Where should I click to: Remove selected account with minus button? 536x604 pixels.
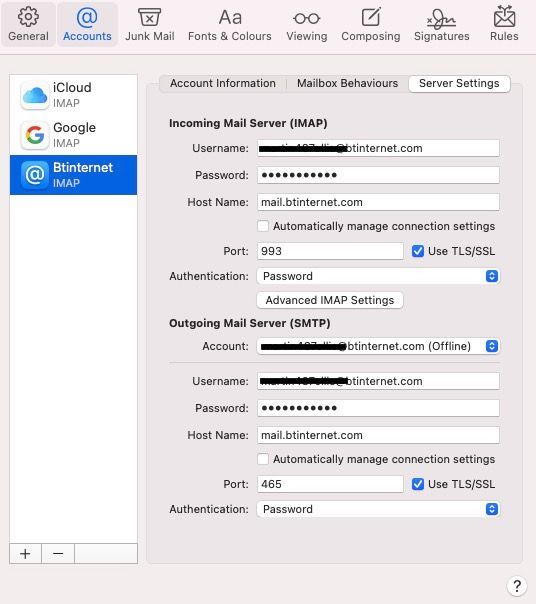click(58, 554)
